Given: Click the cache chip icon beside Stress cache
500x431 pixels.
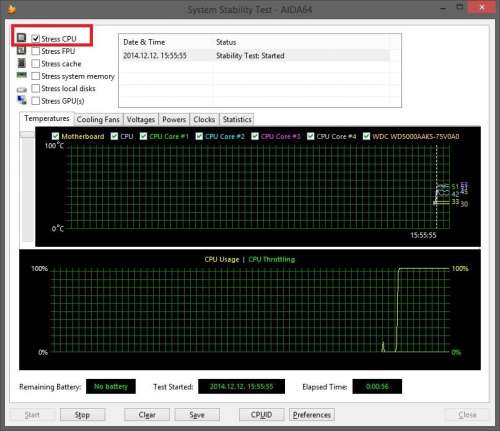Looking at the screenshot, I should (22, 63).
